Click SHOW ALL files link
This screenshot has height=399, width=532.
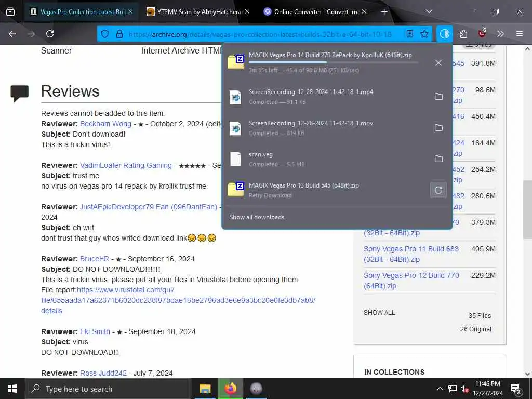click(379, 312)
